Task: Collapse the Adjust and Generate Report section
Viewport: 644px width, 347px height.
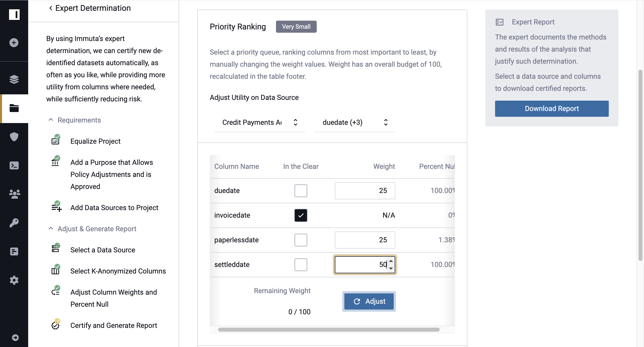Action: click(50, 228)
